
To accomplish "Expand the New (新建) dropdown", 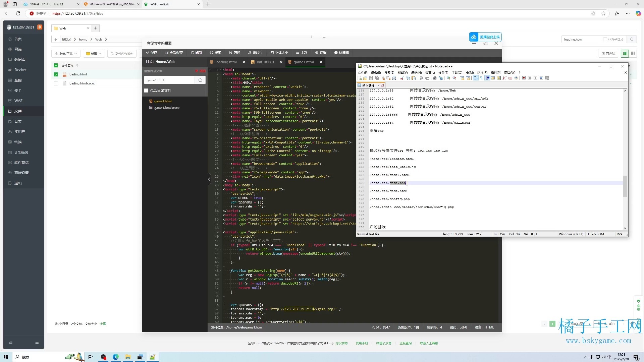I will tap(94, 54).
